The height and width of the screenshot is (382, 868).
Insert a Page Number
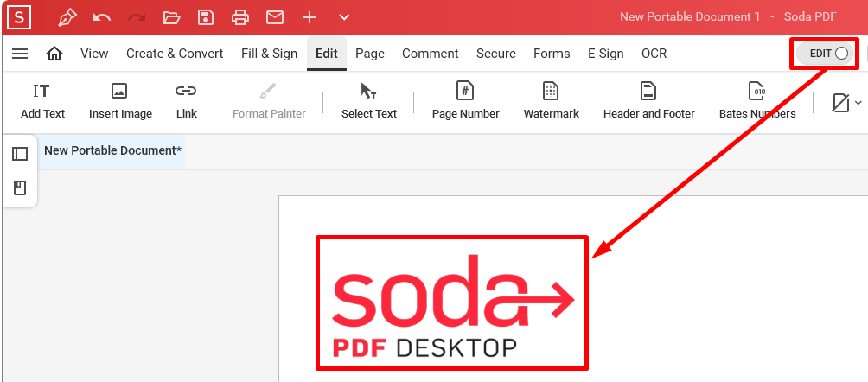465,101
